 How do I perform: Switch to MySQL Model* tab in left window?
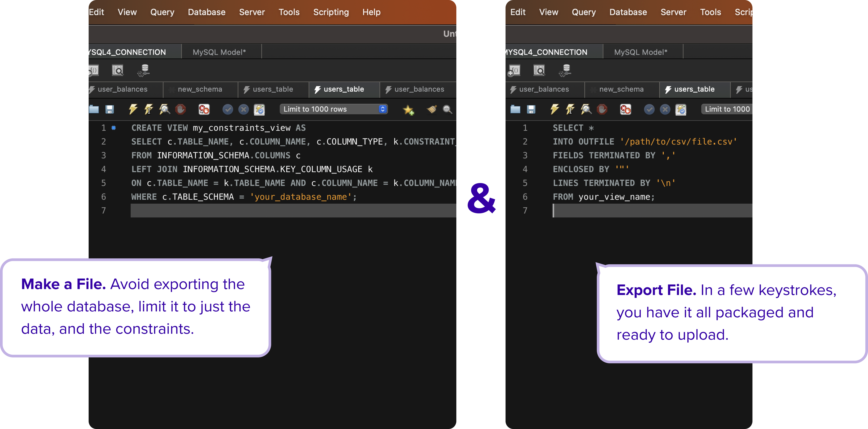[x=221, y=52]
